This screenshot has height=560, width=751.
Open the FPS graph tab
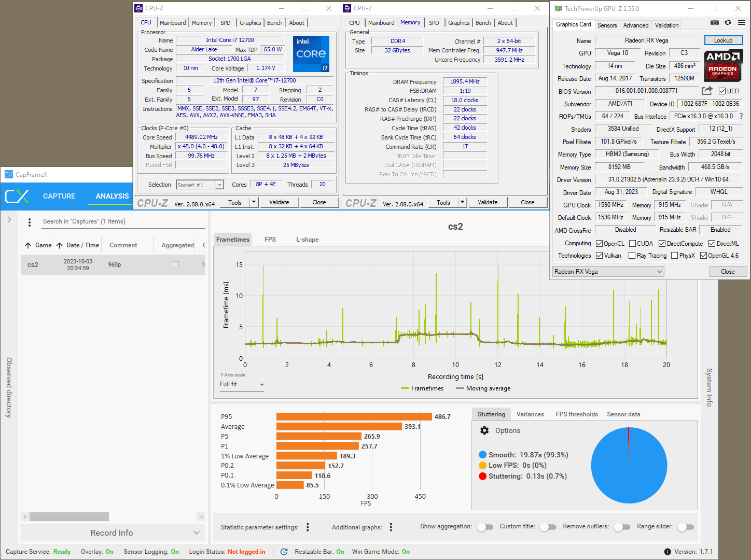click(x=270, y=240)
